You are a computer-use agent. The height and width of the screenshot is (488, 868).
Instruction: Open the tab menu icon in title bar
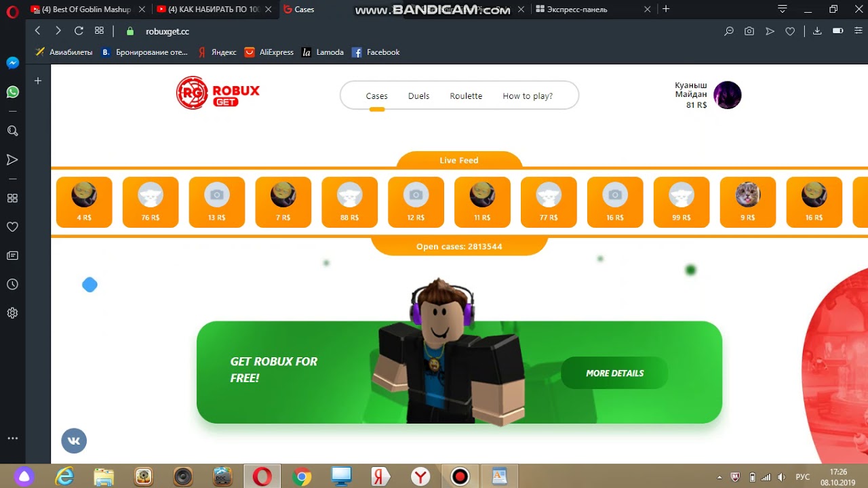(783, 9)
